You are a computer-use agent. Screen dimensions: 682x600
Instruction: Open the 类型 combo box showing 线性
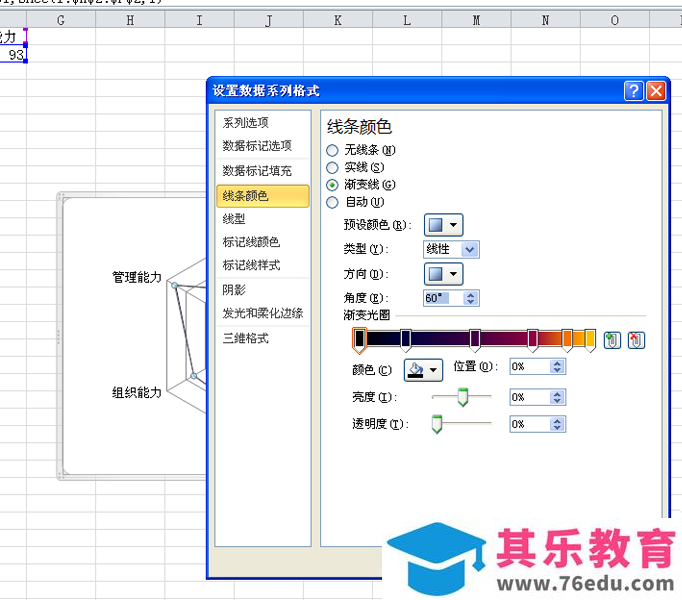(x=451, y=249)
